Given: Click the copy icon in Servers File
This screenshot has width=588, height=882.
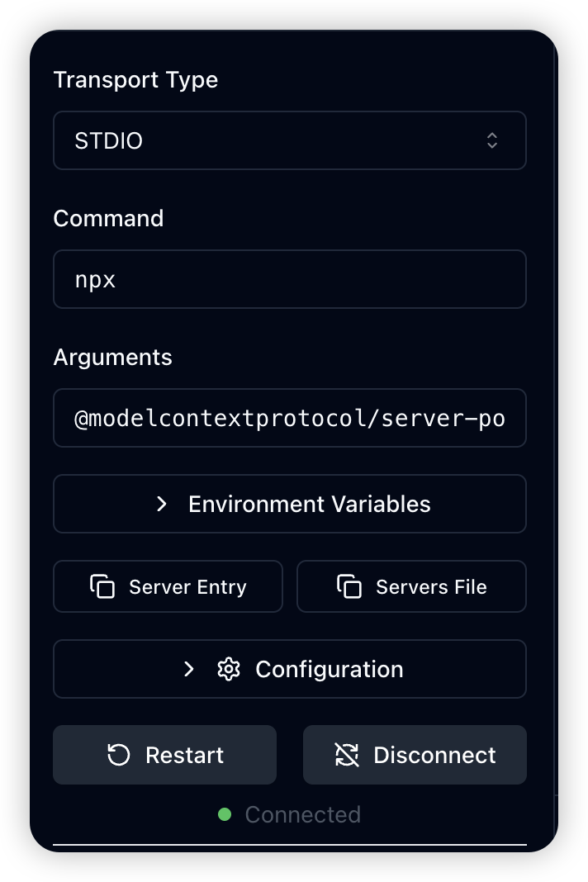Looking at the screenshot, I should (349, 586).
